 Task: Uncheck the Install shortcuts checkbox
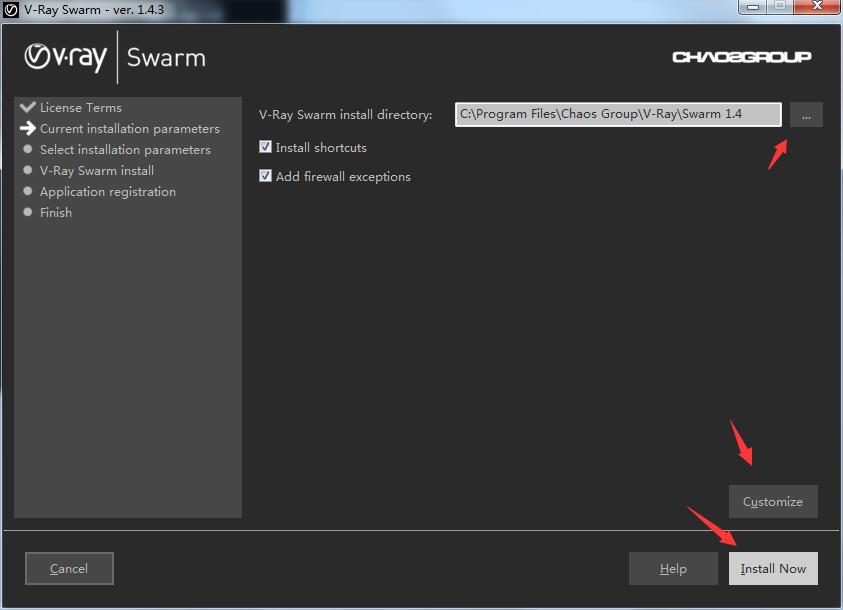(266, 147)
